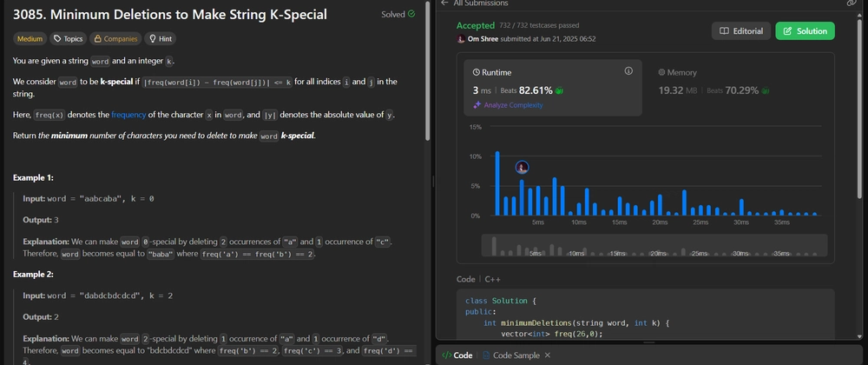
Task: Open the frequency link in description
Action: pos(128,115)
